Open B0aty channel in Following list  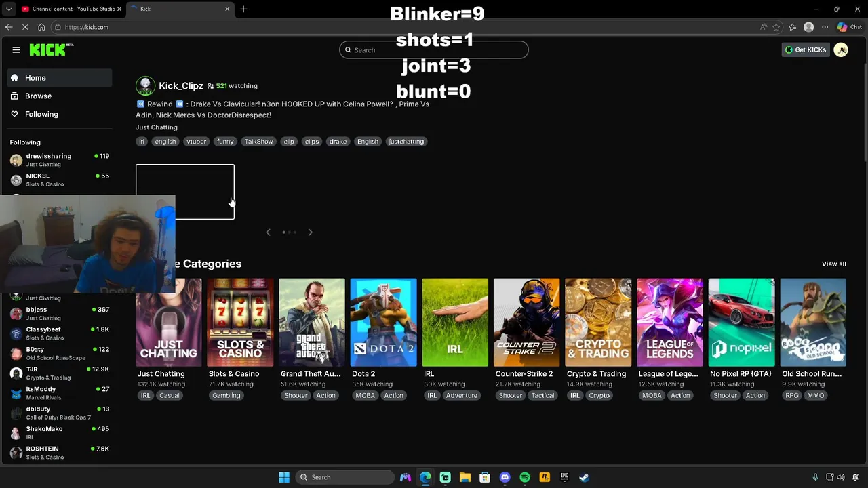pos(60,353)
